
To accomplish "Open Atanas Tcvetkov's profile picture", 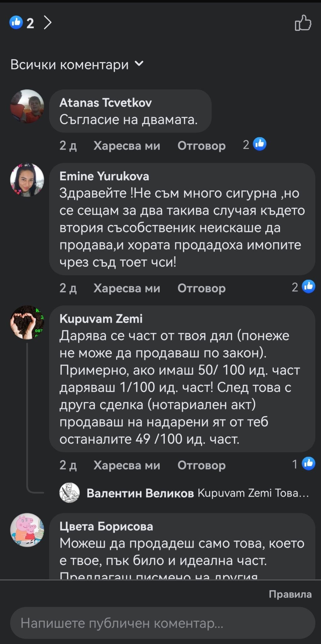I will coord(27,106).
